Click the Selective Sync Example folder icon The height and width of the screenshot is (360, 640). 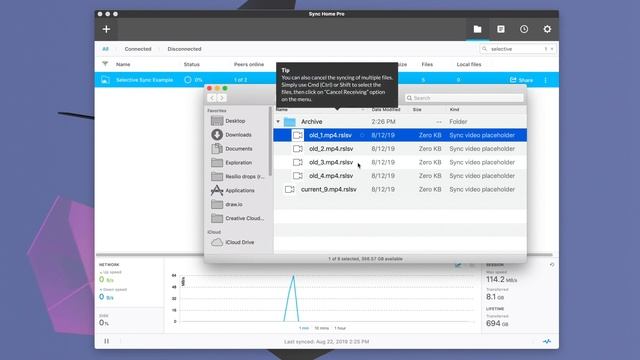coord(105,80)
